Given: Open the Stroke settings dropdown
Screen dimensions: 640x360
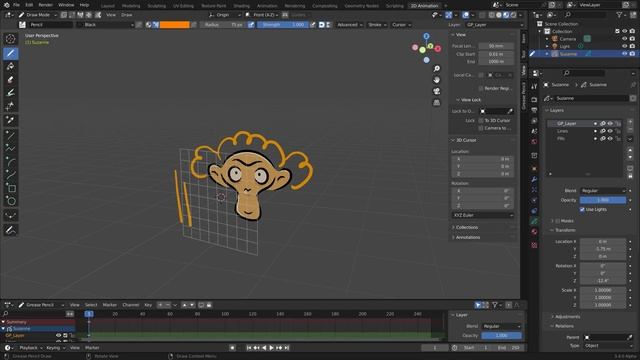Looking at the screenshot, I should tap(377, 24).
